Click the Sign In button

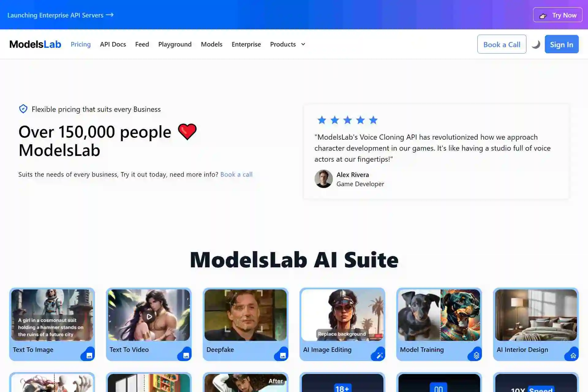click(x=561, y=44)
